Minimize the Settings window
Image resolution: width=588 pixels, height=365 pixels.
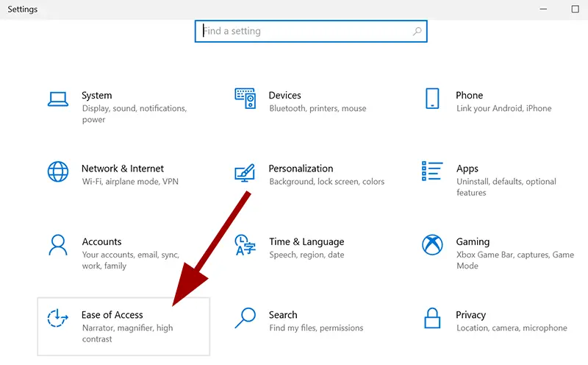tap(543, 9)
